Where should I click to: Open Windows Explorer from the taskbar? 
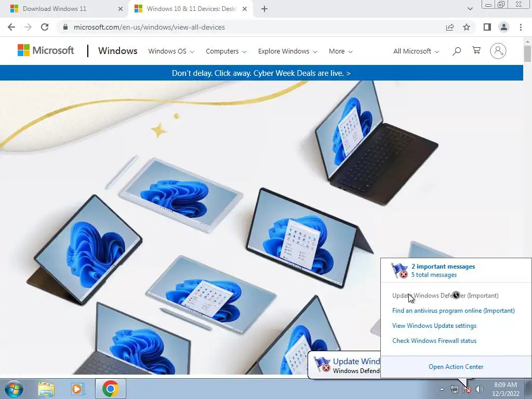click(46, 389)
